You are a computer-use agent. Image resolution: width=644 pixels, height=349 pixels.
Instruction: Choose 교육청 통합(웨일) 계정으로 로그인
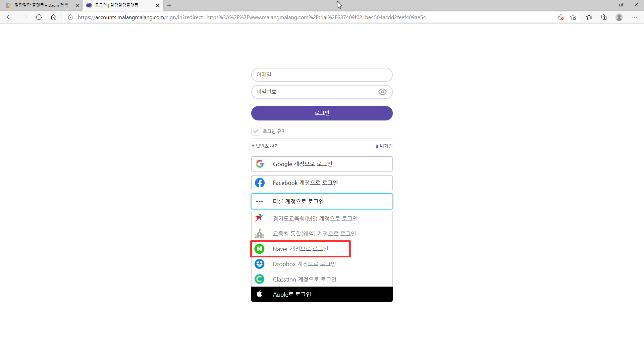click(322, 234)
